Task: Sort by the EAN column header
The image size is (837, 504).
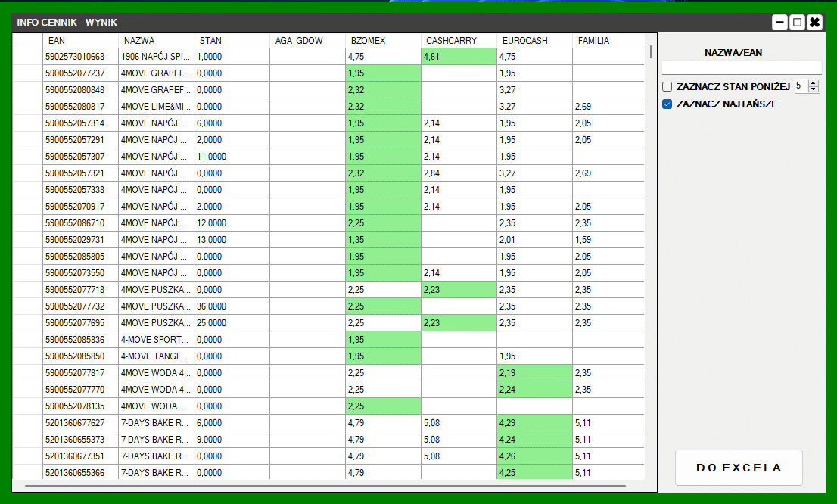Action: click(80, 41)
